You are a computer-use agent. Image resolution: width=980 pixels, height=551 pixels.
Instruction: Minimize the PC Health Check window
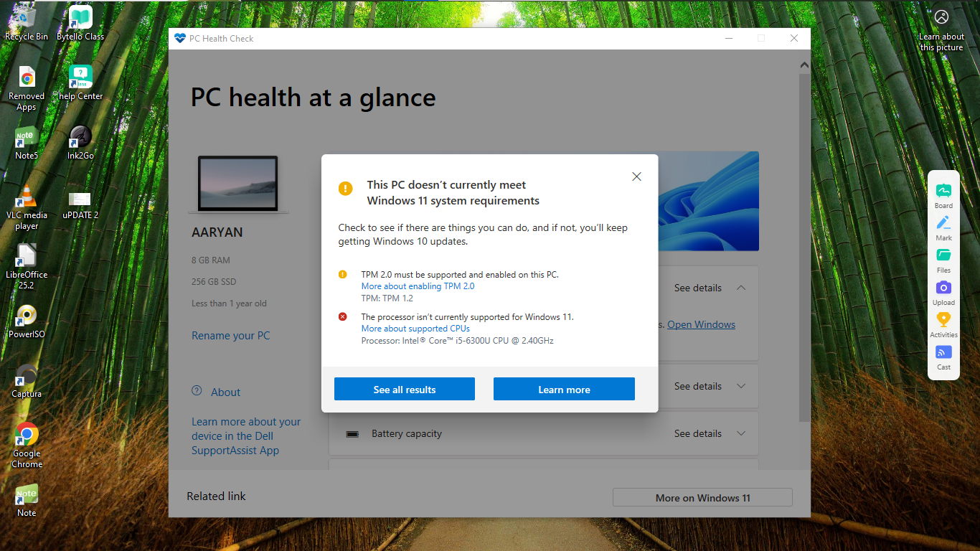tap(728, 39)
